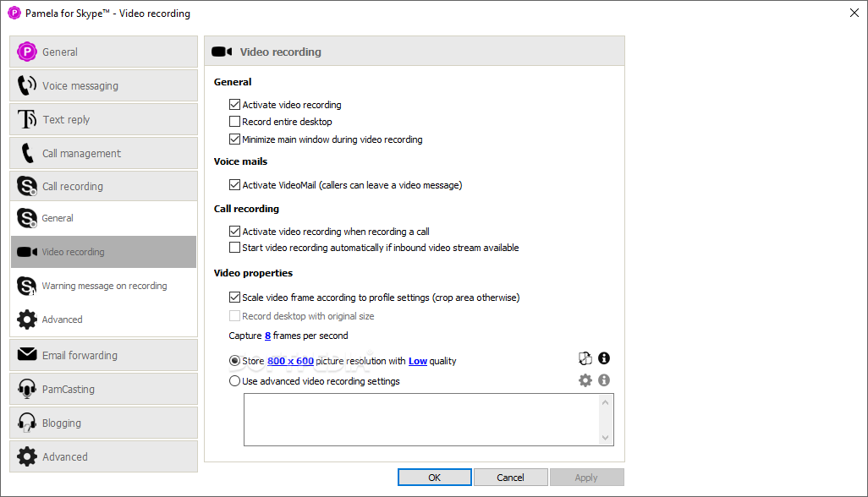Click the gear icon of Call recording Advanced
The height and width of the screenshot is (497, 868).
pos(26,319)
